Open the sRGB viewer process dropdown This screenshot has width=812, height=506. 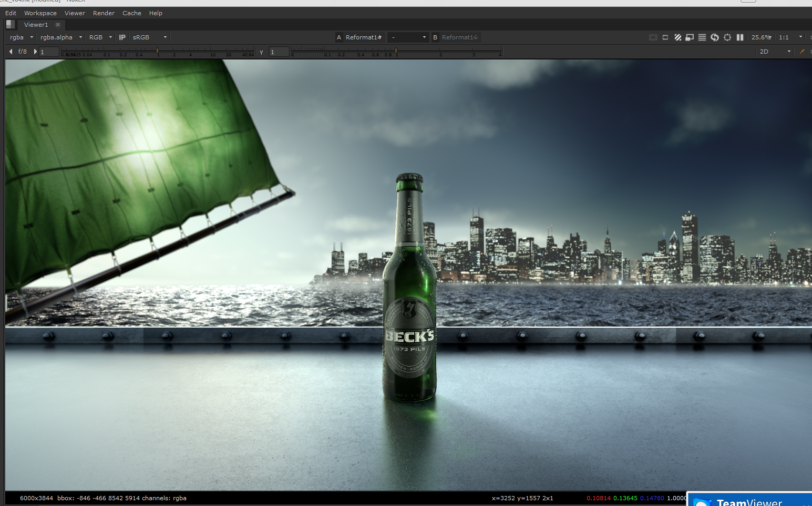pos(149,37)
